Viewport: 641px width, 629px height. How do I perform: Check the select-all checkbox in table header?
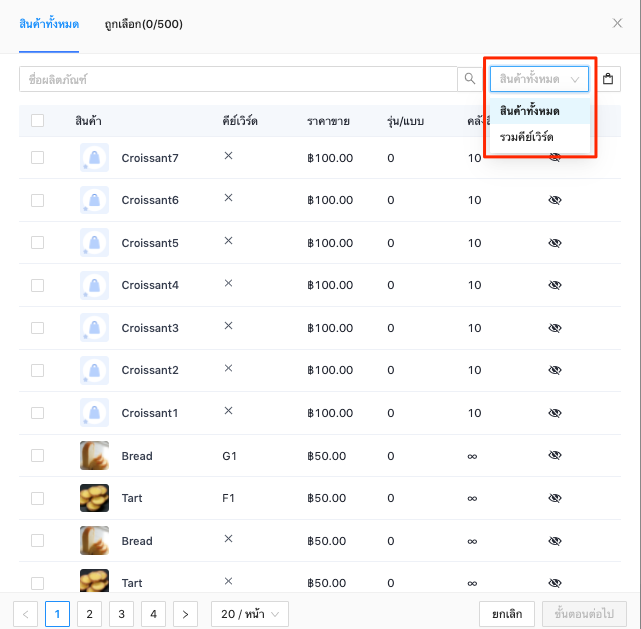point(38,121)
